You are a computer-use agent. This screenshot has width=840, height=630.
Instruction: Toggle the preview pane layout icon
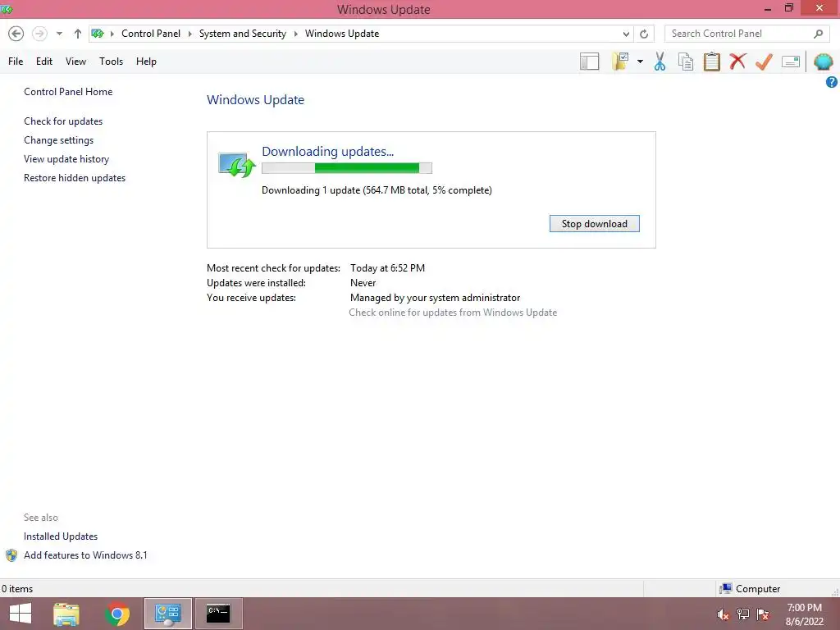(589, 62)
